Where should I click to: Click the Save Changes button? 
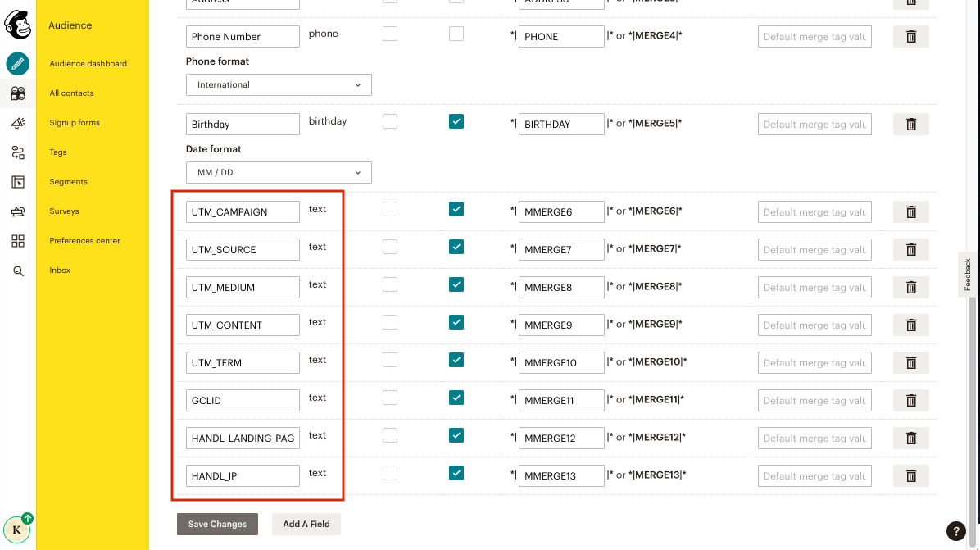point(217,524)
